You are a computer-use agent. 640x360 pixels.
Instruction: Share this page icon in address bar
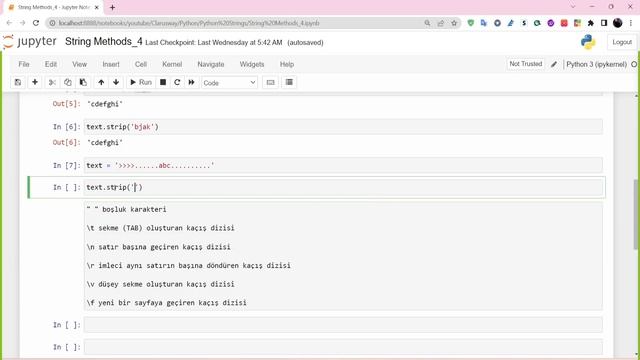coord(440,23)
